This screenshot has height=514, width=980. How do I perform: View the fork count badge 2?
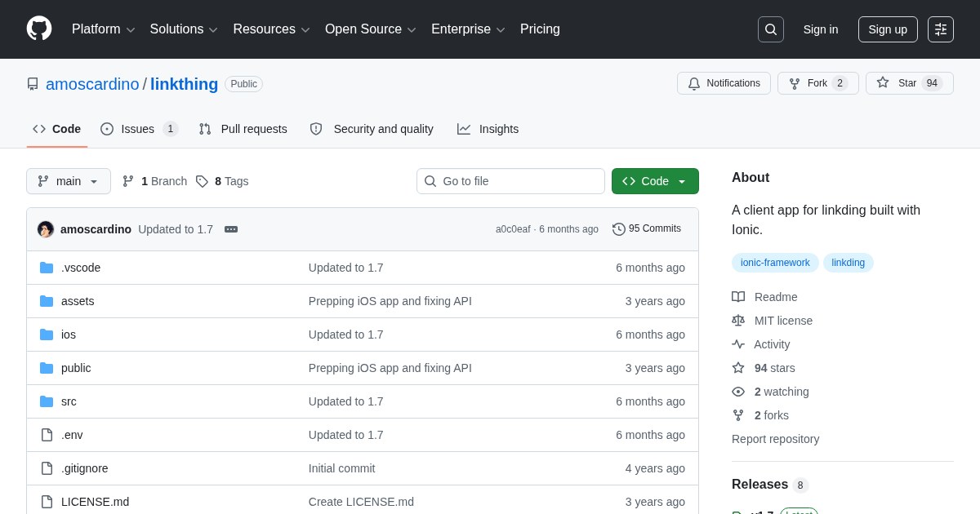(840, 83)
